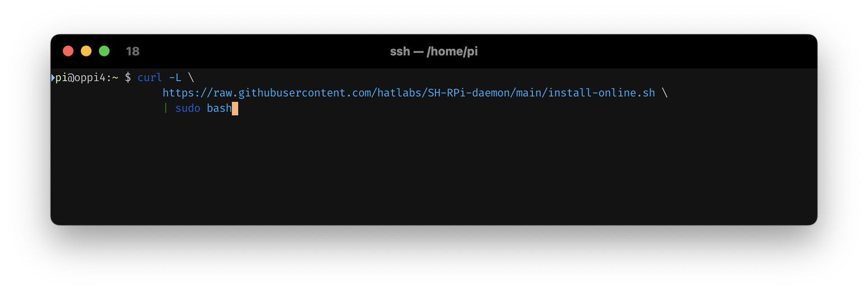The height and width of the screenshot is (292, 868).
Task: Click the orange block cursor after bash
Action: 235,109
